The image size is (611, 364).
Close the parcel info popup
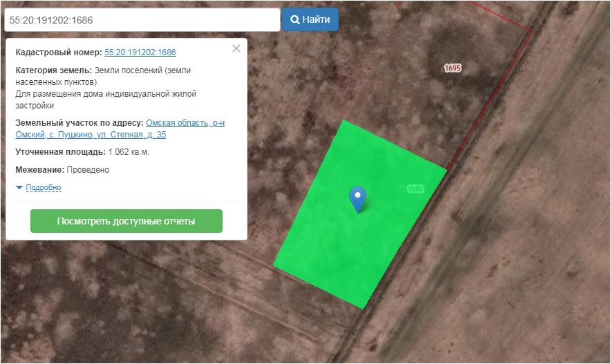(x=236, y=48)
